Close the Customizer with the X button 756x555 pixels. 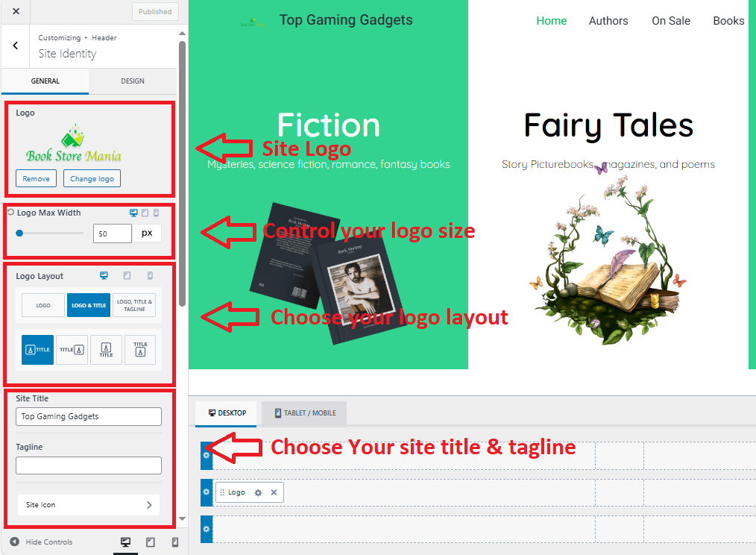pyautogui.click(x=16, y=11)
